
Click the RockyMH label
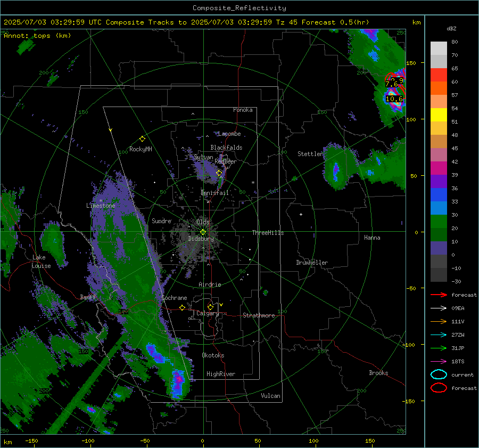(x=141, y=149)
